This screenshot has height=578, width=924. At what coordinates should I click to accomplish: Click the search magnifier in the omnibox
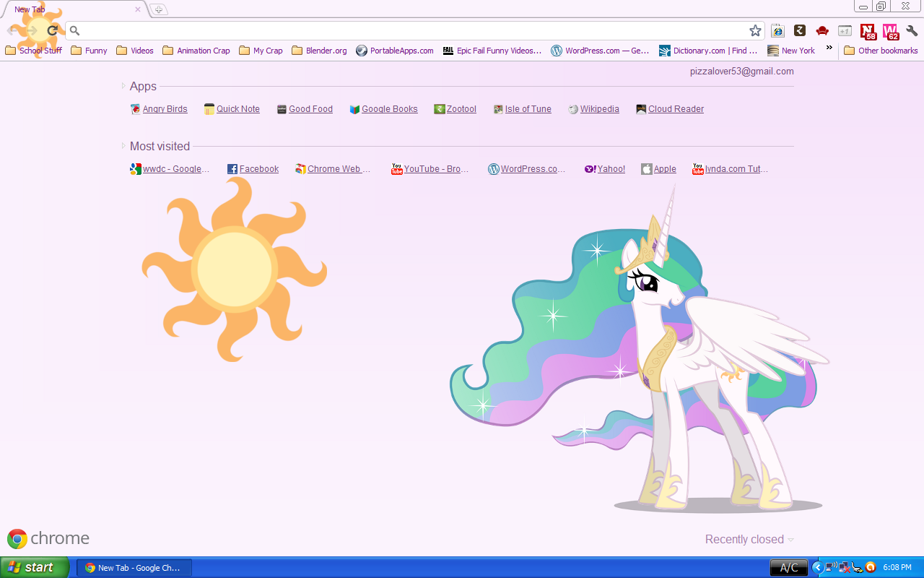[x=74, y=30]
